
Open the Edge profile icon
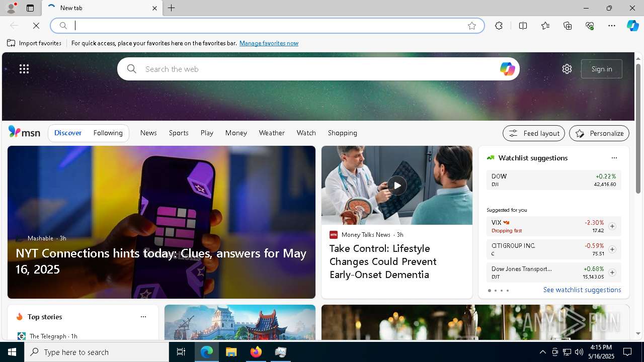click(11, 8)
